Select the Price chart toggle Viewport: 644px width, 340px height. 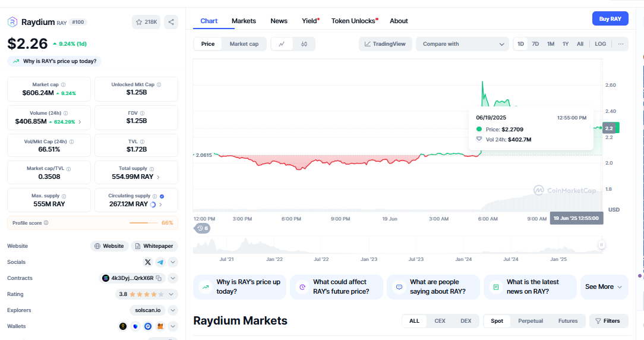[x=208, y=44]
